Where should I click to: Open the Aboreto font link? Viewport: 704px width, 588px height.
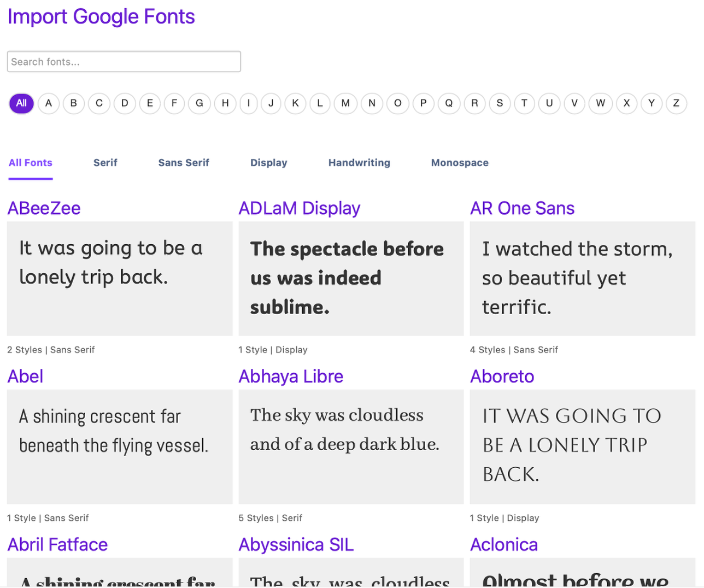502,377
